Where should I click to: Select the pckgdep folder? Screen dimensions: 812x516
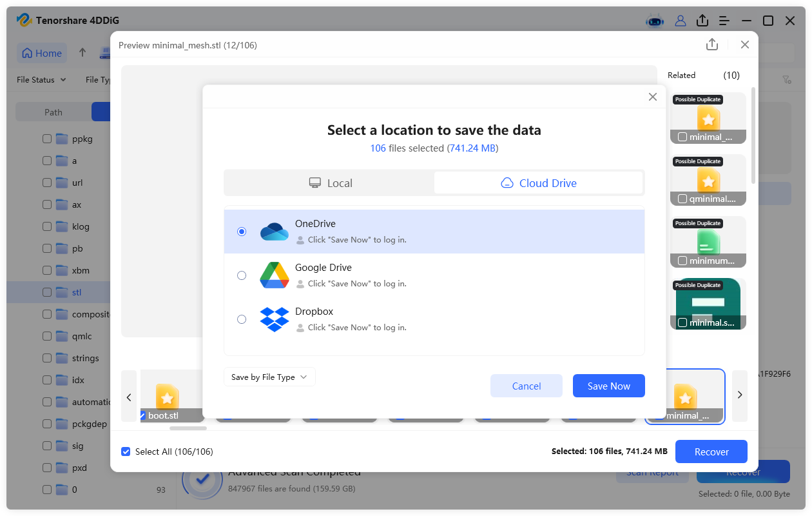(x=89, y=424)
